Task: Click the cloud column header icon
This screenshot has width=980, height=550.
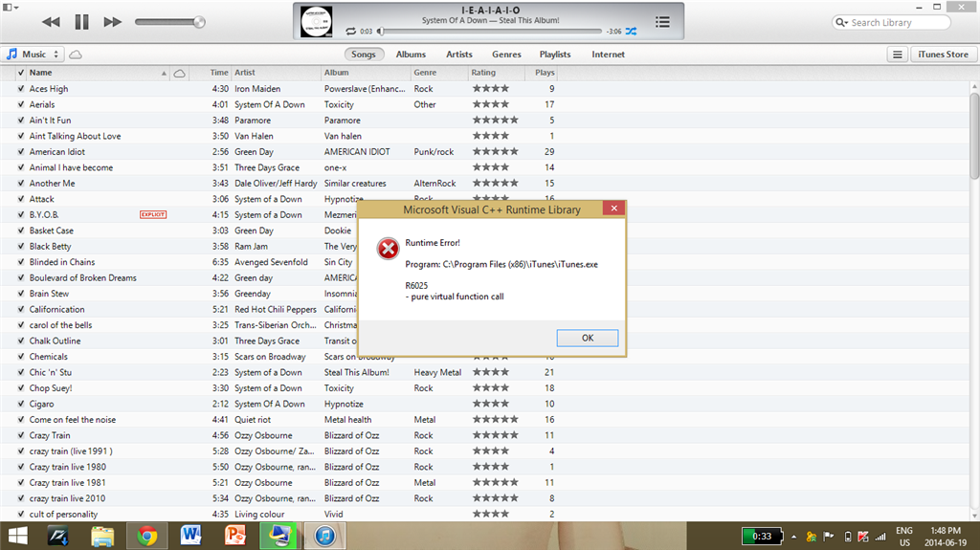Action: click(x=179, y=73)
